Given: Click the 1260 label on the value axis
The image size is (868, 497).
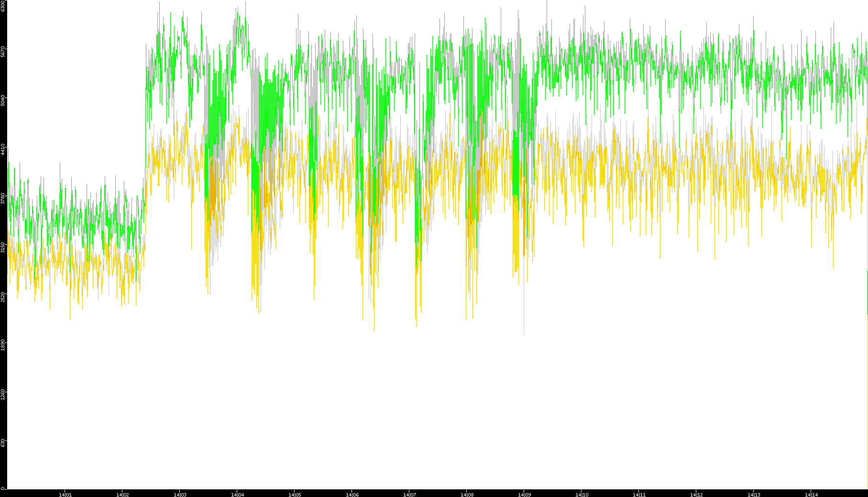Looking at the screenshot, I should click(x=3, y=394).
